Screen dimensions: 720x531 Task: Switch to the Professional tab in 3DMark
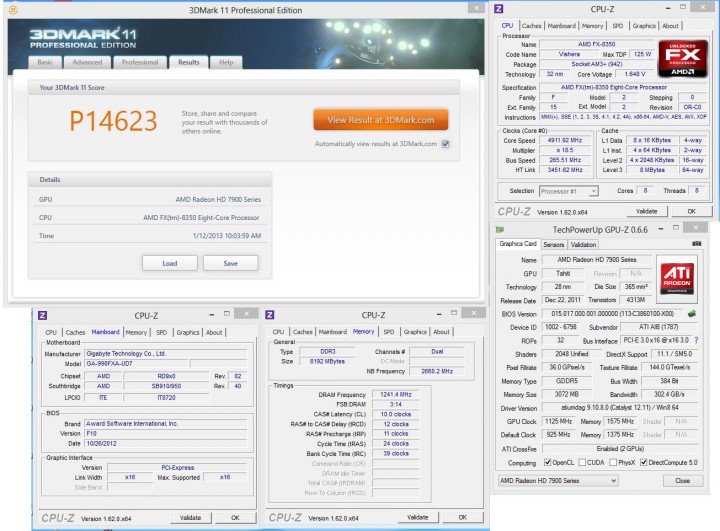(x=140, y=62)
